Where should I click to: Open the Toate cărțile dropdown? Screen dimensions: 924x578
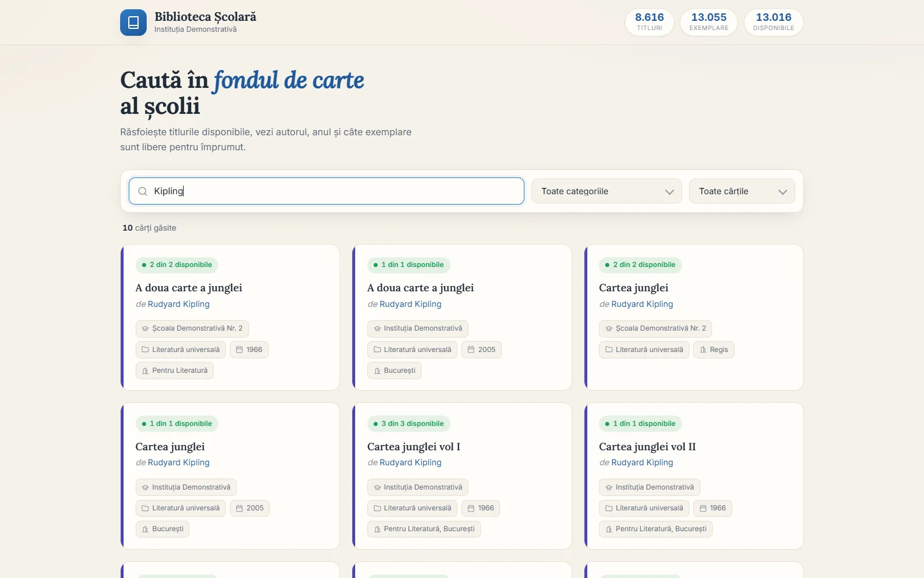click(x=742, y=191)
